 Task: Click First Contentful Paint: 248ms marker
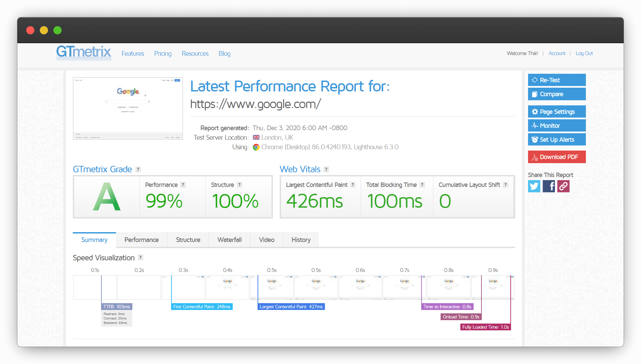pos(202,307)
